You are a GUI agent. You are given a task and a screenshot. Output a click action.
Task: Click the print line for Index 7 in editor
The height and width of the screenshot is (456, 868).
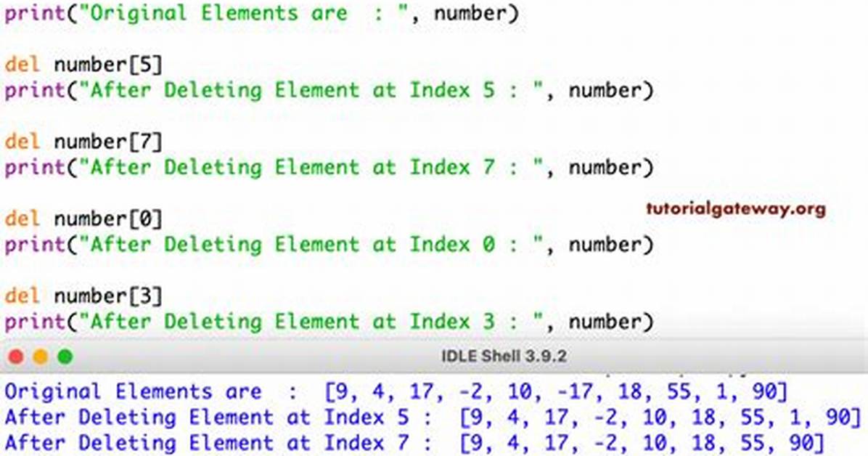[x=329, y=167]
